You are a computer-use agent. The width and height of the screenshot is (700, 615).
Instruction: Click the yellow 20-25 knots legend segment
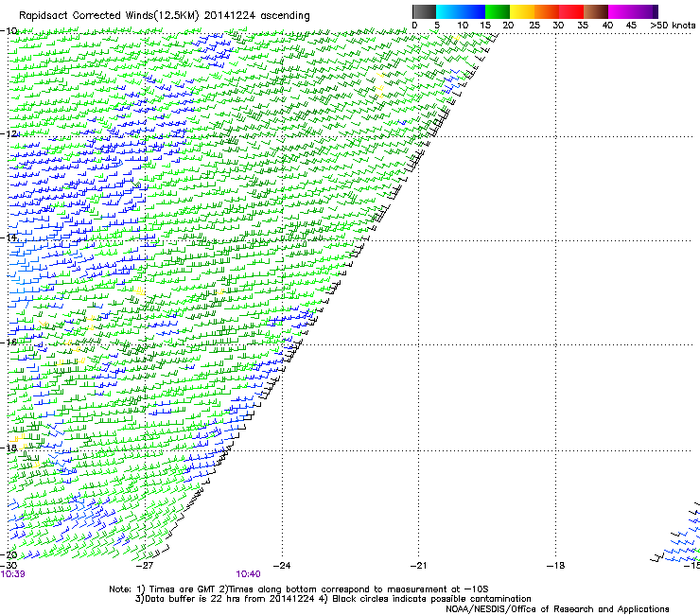[x=522, y=11]
